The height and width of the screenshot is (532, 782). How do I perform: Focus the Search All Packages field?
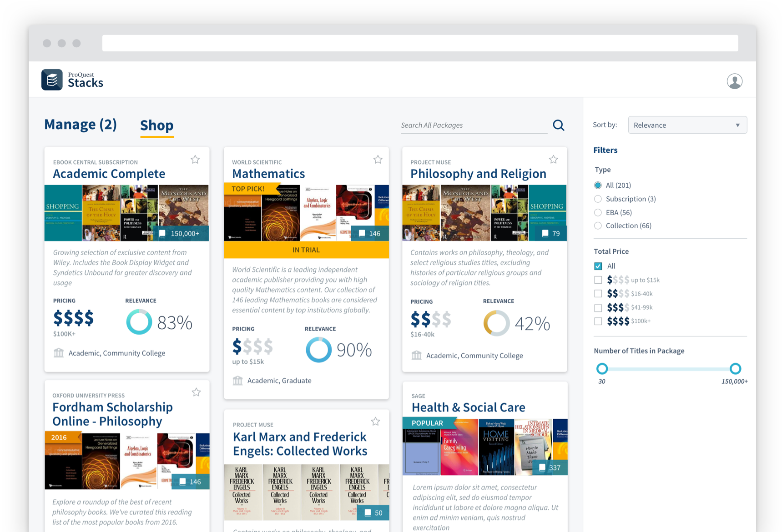(474, 125)
